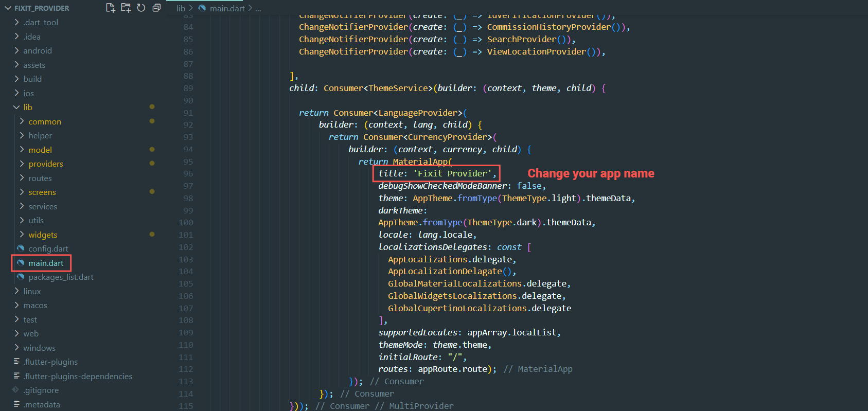Open the .metadata file
Viewport: 868px width, 411px height.
[x=41, y=404]
